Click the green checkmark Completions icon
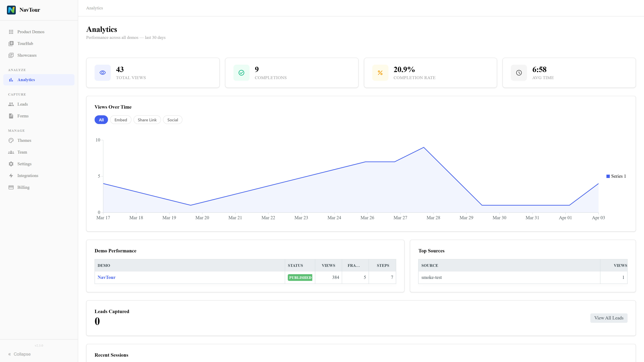The height and width of the screenshot is (362, 644). [x=241, y=73]
